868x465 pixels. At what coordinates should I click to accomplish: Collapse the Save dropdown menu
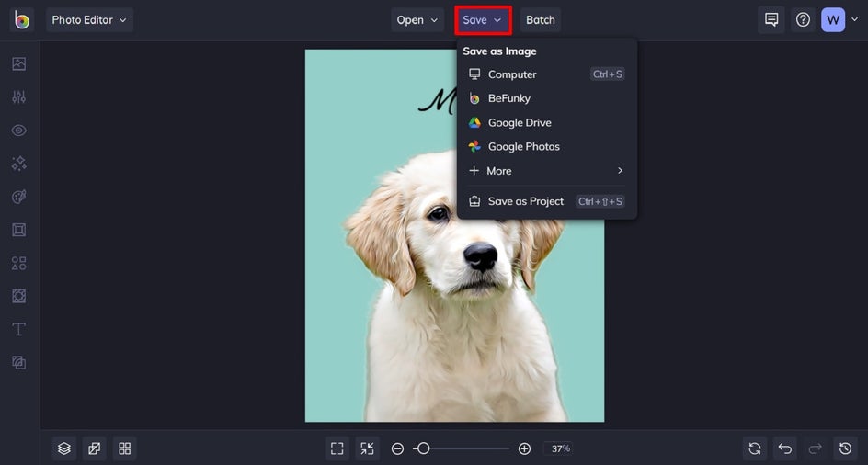[x=483, y=20]
